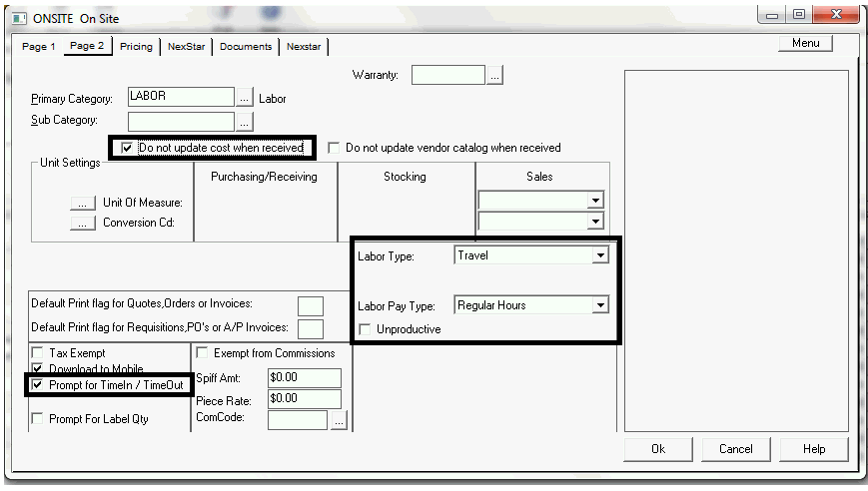The width and height of the screenshot is (868, 491).
Task: Expand the Labor Type dropdown
Action: [x=599, y=255]
